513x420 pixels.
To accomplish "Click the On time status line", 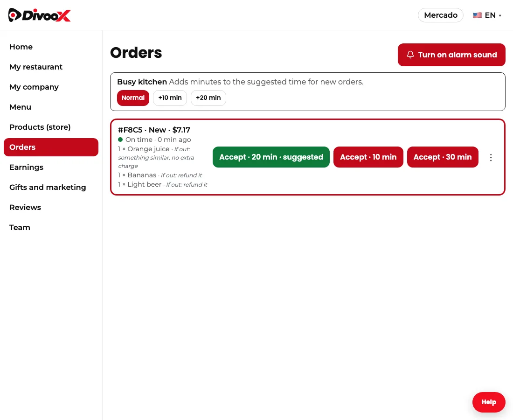I will tap(154, 140).
